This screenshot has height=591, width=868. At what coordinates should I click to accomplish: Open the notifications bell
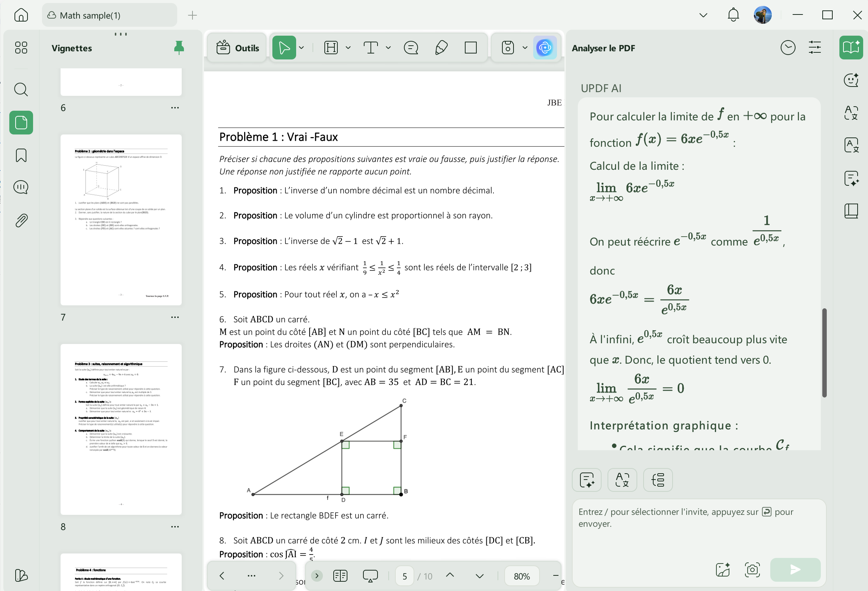(x=733, y=15)
